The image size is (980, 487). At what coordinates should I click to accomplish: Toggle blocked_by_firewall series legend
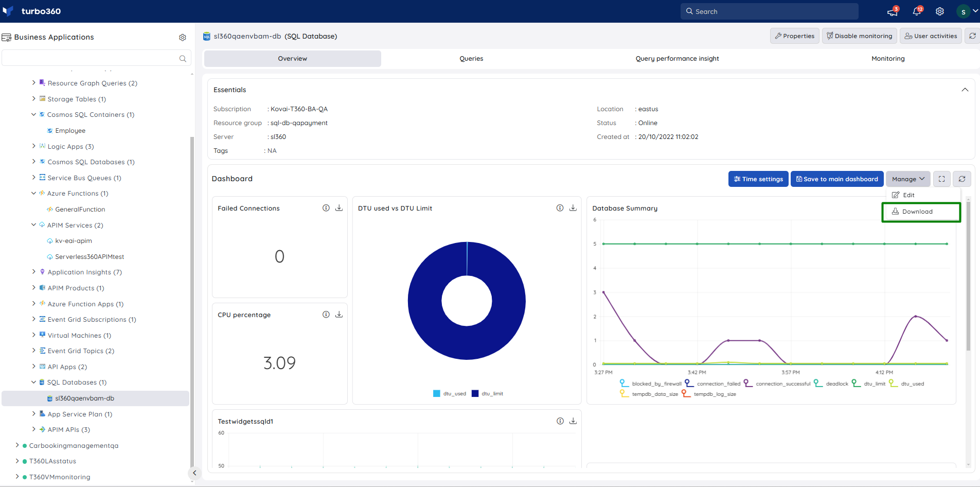coord(651,384)
